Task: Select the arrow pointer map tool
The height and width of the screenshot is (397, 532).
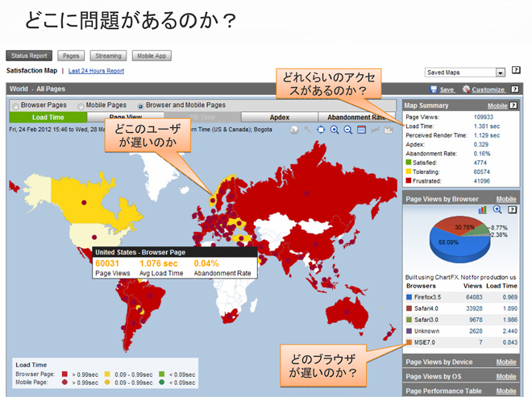Action: 307,130
